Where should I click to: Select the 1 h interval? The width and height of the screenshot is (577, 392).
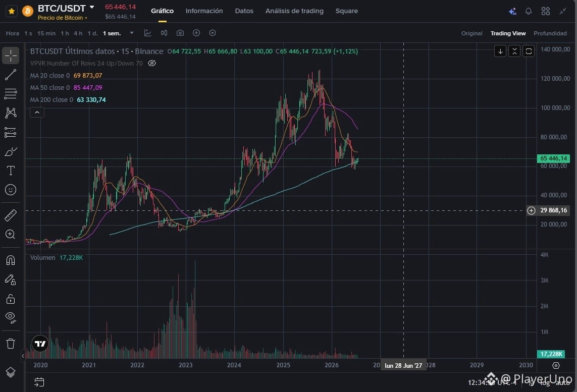point(65,33)
